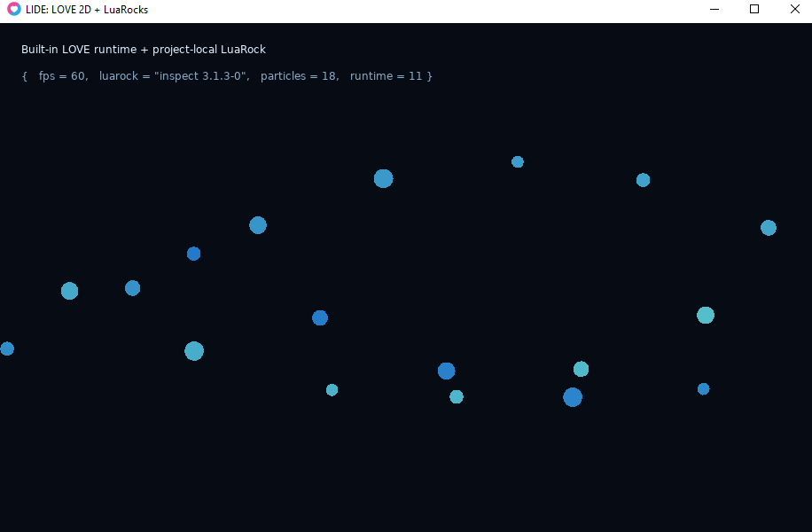Maximize the LIDE window
This screenshot has width=812, height=532.
click(x=754, y=10)
